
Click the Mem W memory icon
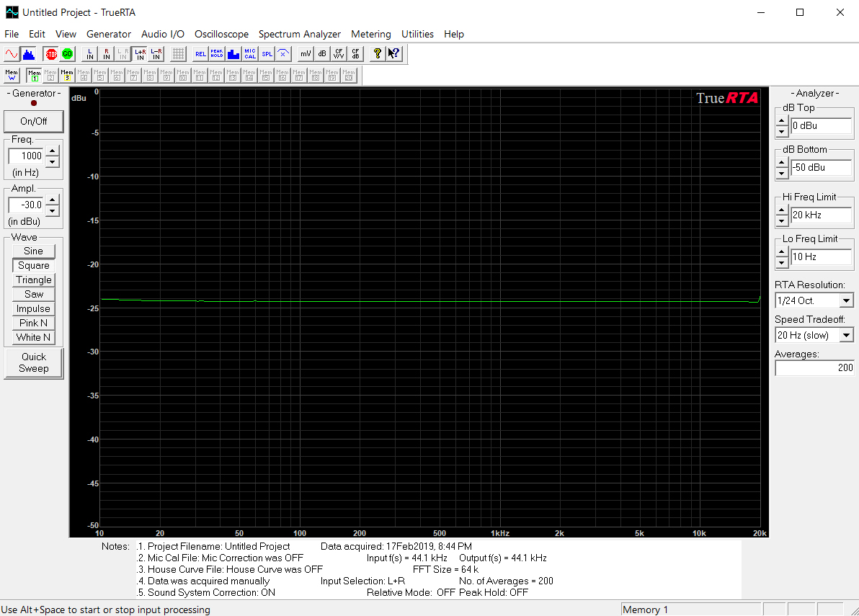(12, 75)
